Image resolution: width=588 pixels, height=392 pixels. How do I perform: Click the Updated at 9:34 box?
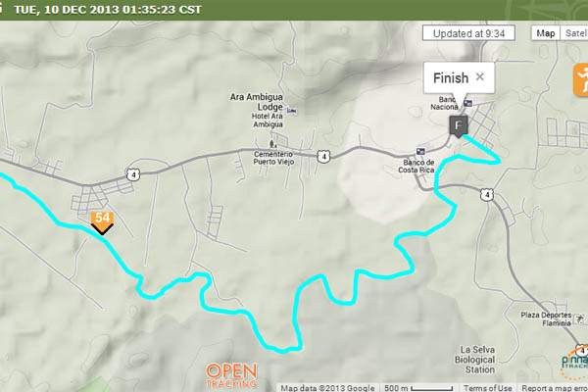click(468, 33)
